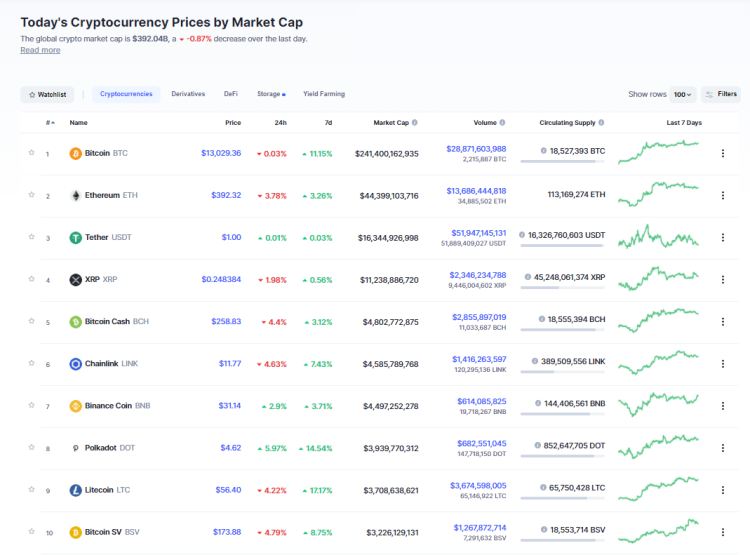View Binance Coin 7 days sparkline chart

[x=658, y=405]
